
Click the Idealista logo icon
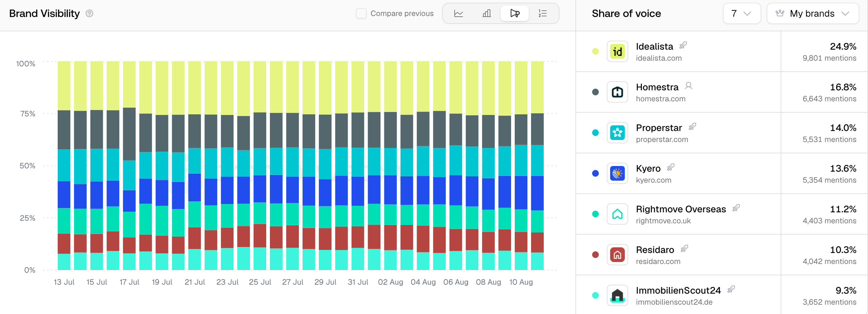[x=617, y=51]
